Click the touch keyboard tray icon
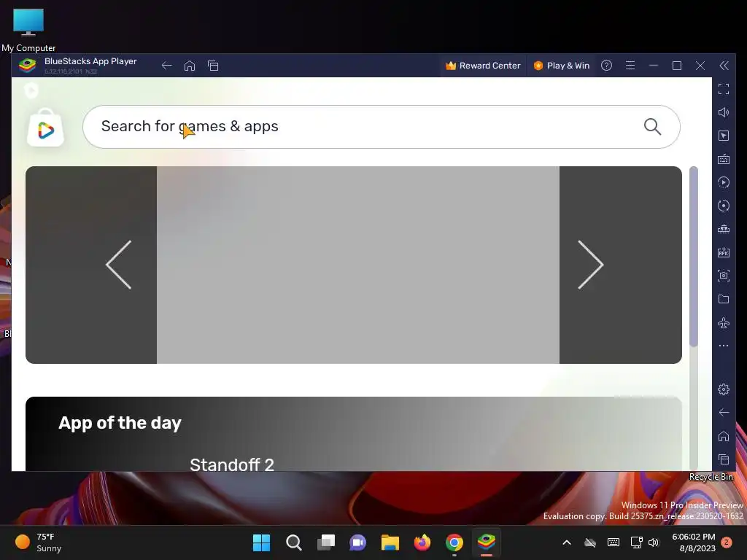747x560 pixels. (613, 542)
